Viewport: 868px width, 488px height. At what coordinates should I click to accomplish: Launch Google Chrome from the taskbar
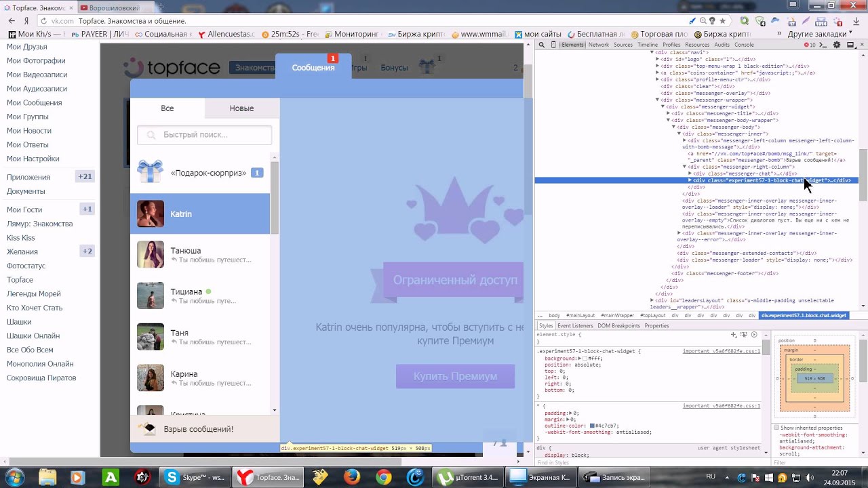[384, 477]
